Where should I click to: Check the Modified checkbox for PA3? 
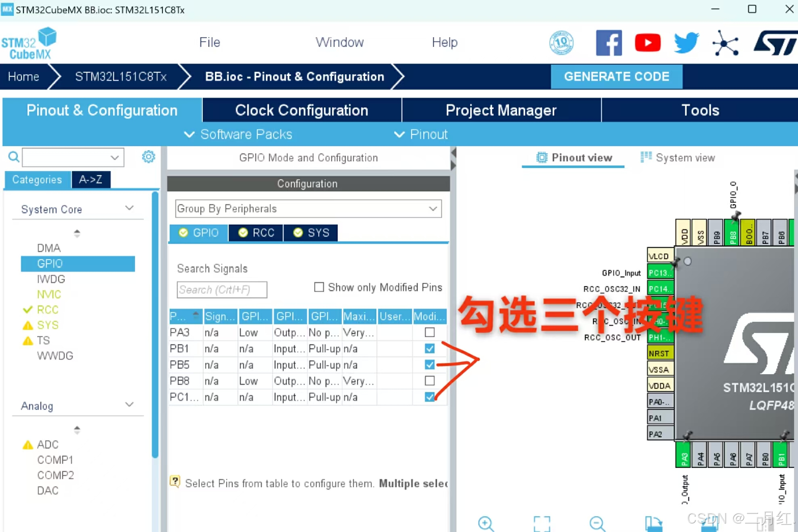click(429, 332)
